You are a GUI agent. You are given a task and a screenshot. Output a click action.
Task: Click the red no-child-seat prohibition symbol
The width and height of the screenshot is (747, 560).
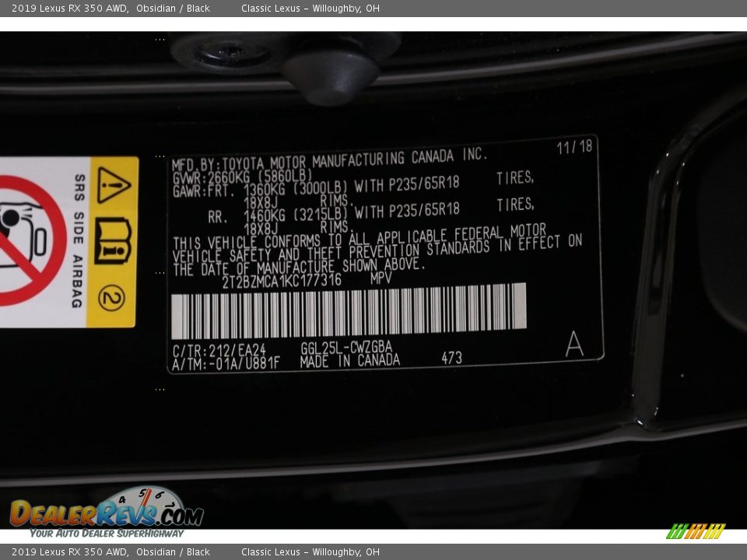tap(30, 241)
